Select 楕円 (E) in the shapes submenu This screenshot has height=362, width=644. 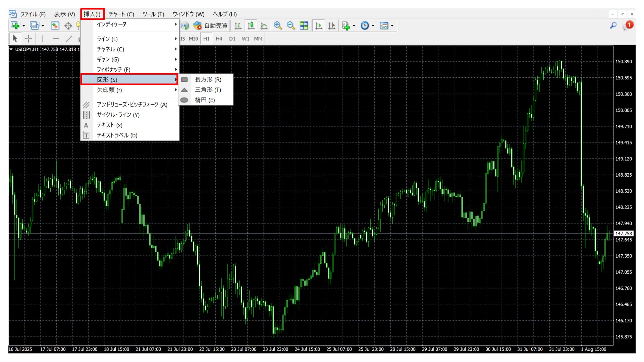click(205, 100)
